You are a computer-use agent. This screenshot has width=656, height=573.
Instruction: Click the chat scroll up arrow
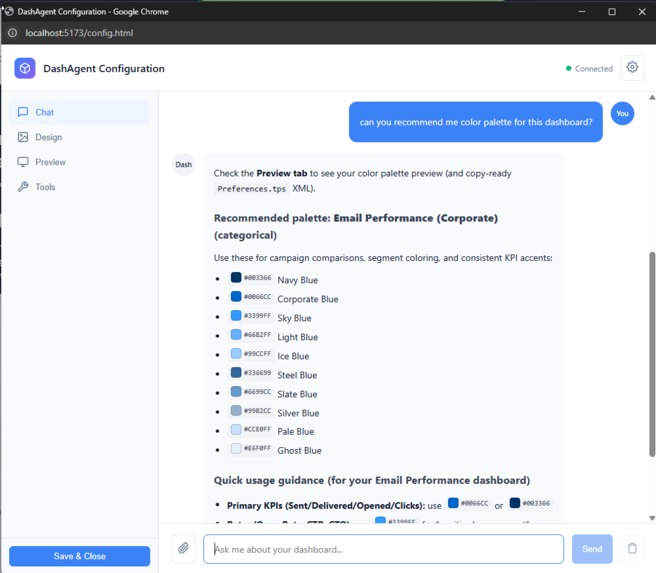point(652,97)
